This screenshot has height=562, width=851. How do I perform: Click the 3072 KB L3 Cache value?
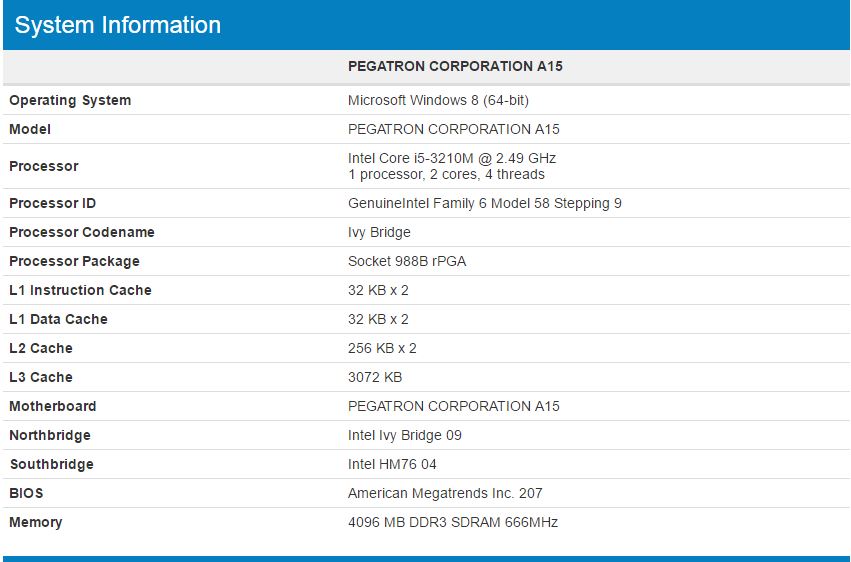click(375, 377)
